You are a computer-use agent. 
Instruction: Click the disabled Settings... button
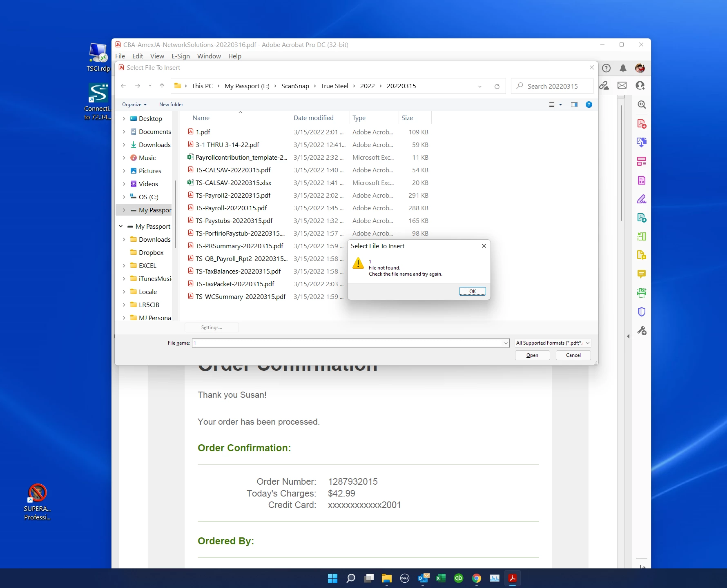coord(212,327)
